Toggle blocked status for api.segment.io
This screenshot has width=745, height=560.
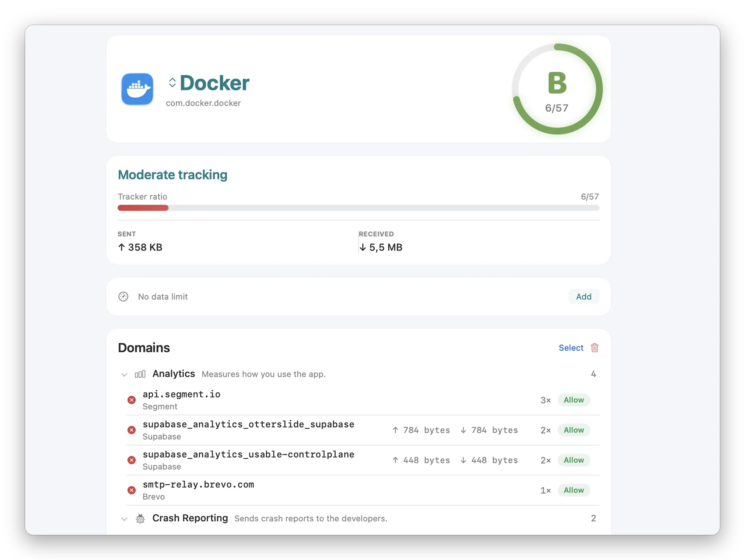click(131, 400)
